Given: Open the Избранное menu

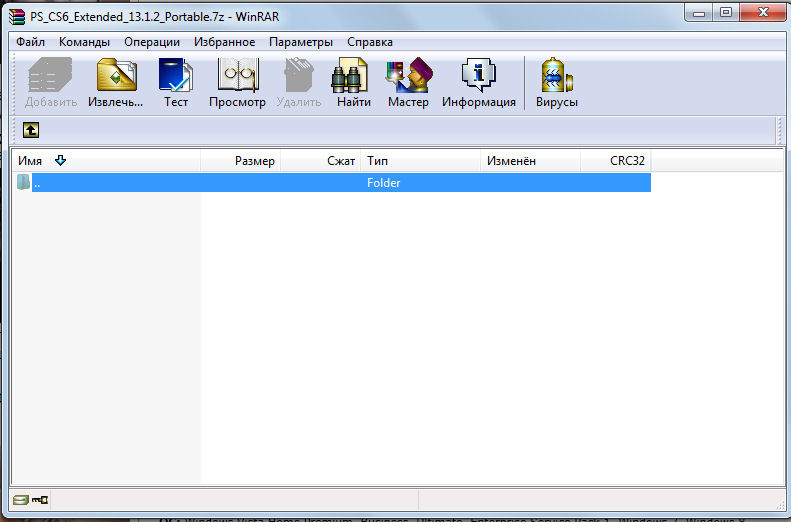Looking at the screenshot, I should click(x=224, y=42).
